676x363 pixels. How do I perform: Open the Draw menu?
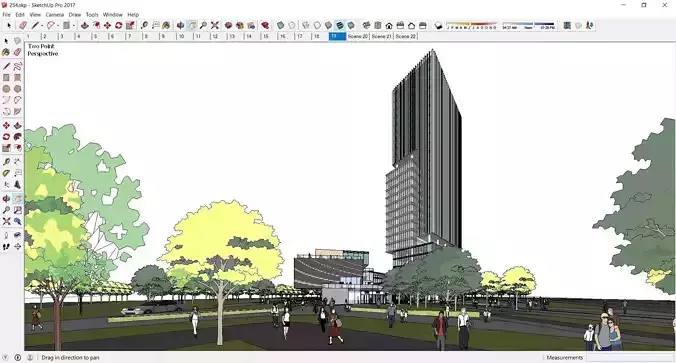(x=75, y=15)
